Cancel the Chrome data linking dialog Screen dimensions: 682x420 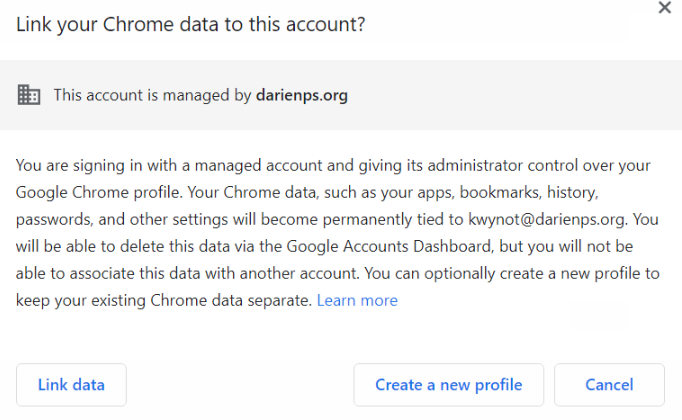(x=609, y=385)
